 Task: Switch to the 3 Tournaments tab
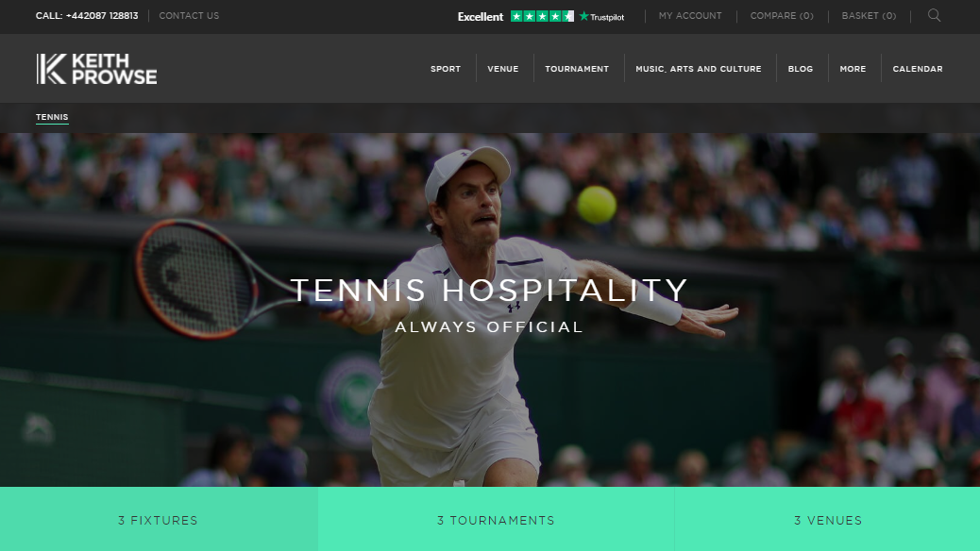coord(497,519)
